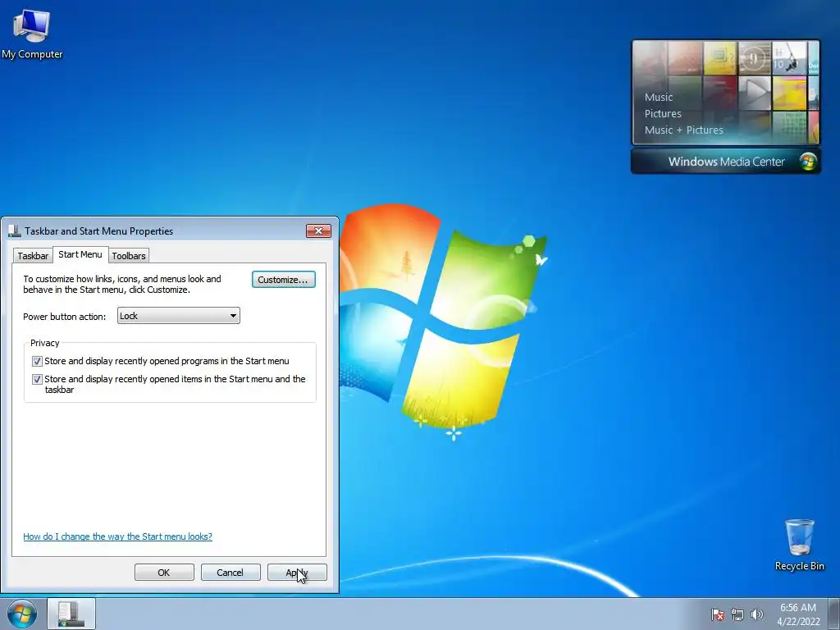Open the Action Center flag tray icon
Viewport: 840px width, 630px height.
(717, 614)
